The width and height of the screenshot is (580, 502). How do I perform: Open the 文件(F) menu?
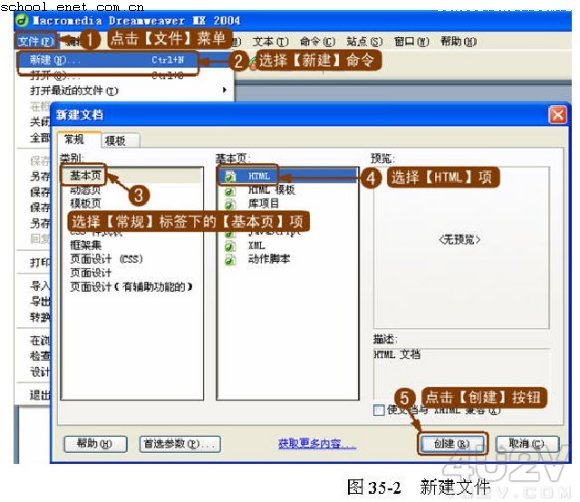coord(36,41)
